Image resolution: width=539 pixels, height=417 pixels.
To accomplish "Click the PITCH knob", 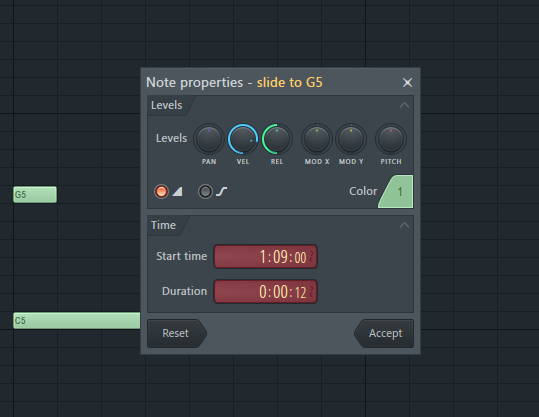I will (x=391, y=139).
